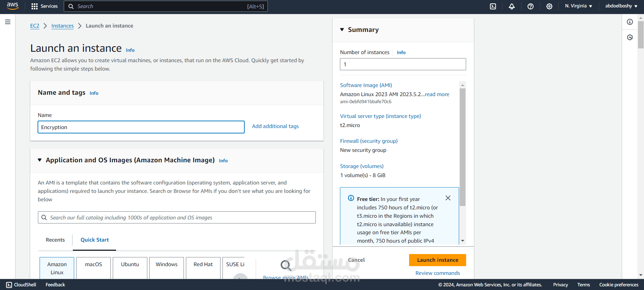The height and width of the screenshot is (290, 644).
Task: Collapse the Summary section
Action: (342, 30)
